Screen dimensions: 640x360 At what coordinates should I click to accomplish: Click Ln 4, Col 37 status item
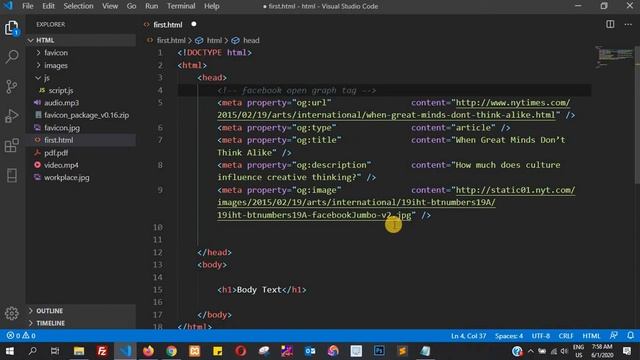tap(468, 336)
